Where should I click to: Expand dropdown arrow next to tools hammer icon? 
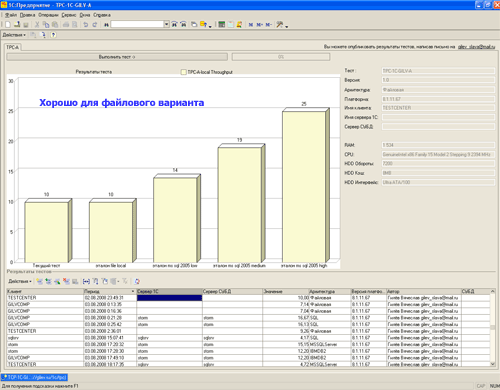[x=287, y=26]
